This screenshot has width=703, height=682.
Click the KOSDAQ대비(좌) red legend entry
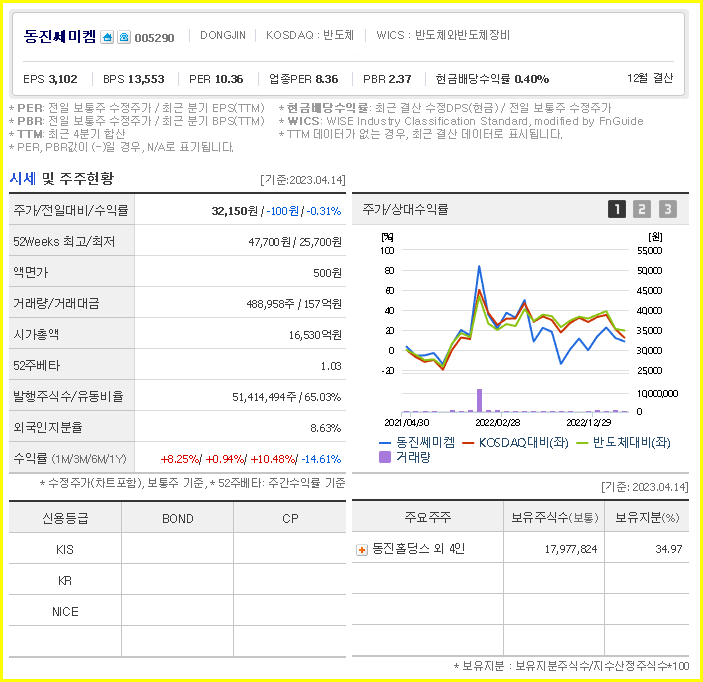click(x=516, y=443)
